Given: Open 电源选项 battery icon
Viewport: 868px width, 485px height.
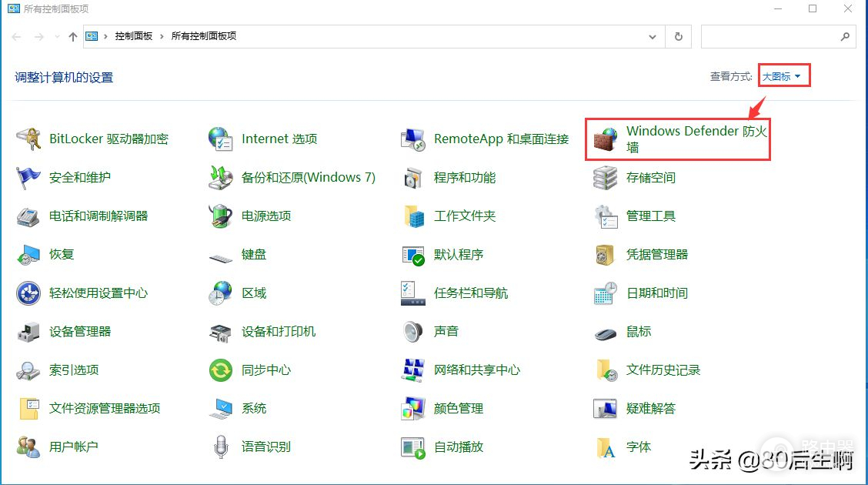Looking at the screenshot, I should [220, 216].
